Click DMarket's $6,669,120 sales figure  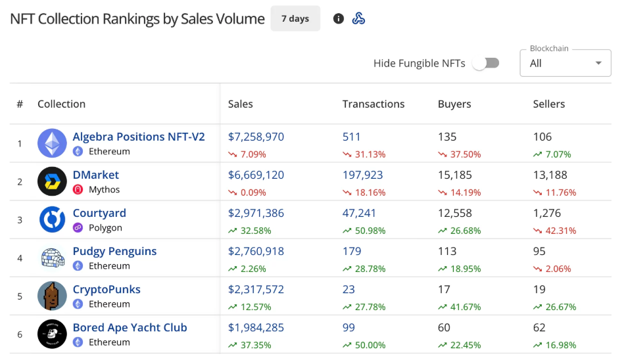tap(256, 175)
